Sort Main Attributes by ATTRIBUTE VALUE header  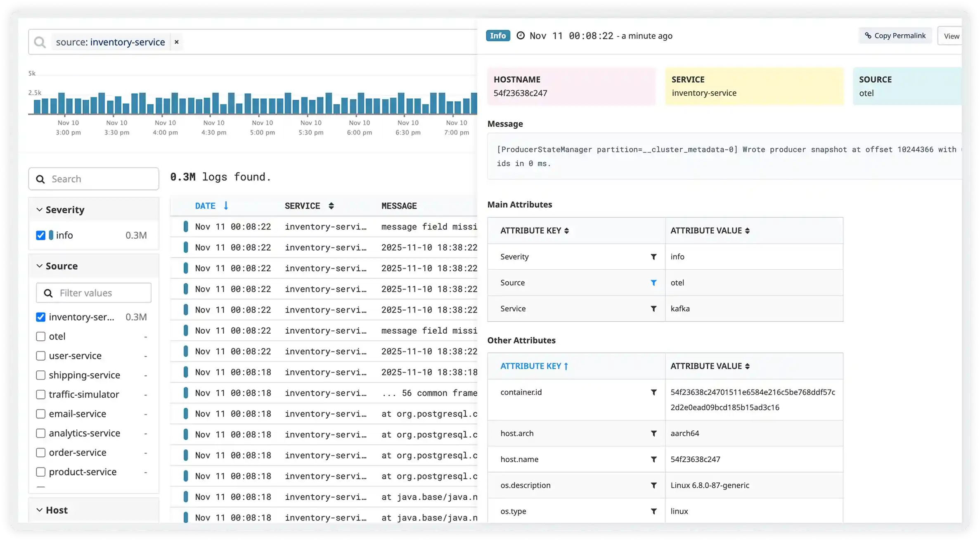[x=710, y=231]
